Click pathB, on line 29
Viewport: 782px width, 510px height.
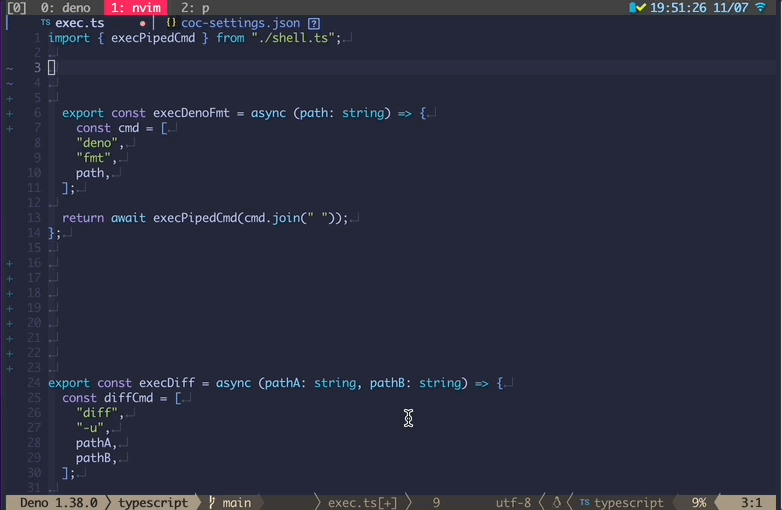tap(96, 458)
